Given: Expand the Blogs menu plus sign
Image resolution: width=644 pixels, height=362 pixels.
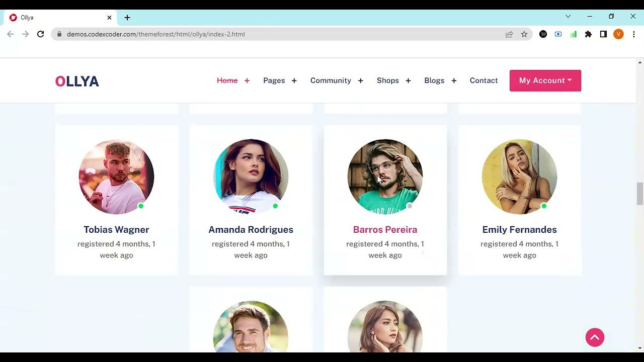Looking at the screenshot, I should 454,80.
